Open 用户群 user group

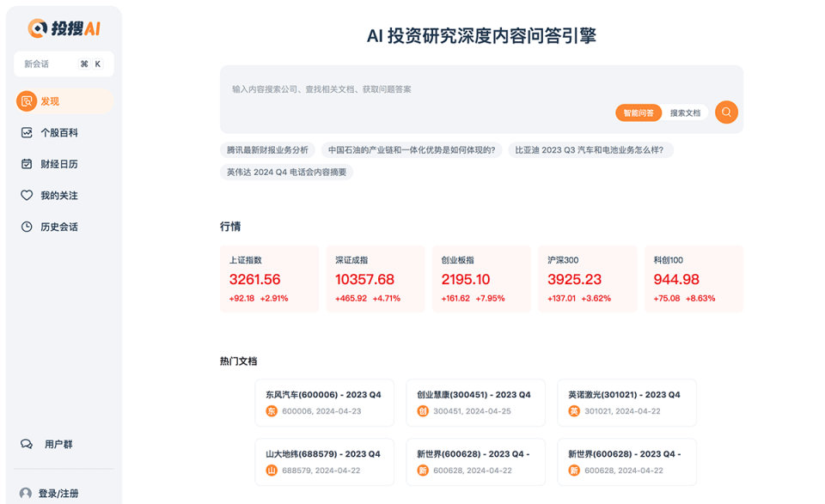tap(58, 444)
